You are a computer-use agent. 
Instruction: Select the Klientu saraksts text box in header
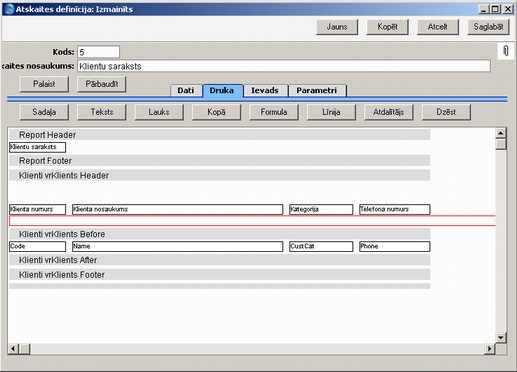tap(37, 147)
